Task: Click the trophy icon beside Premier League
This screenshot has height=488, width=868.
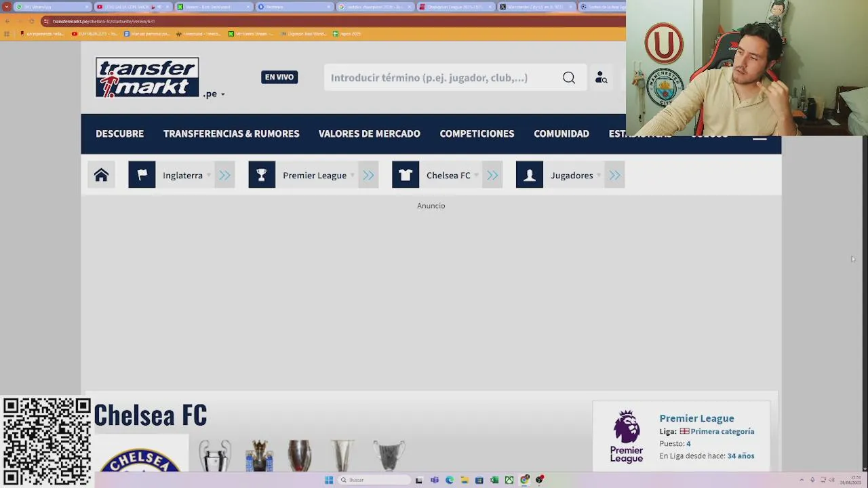Action: [x=262, y=175]
